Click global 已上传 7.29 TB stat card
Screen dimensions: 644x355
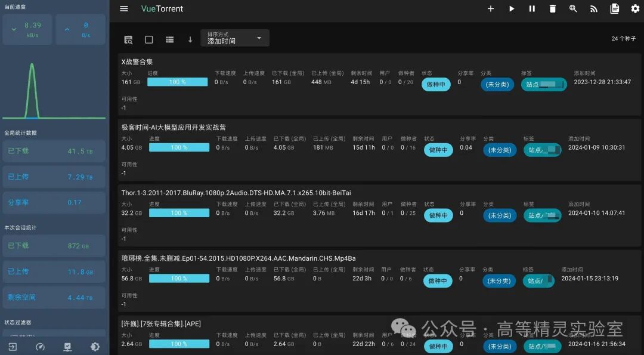tap(54, 177)
